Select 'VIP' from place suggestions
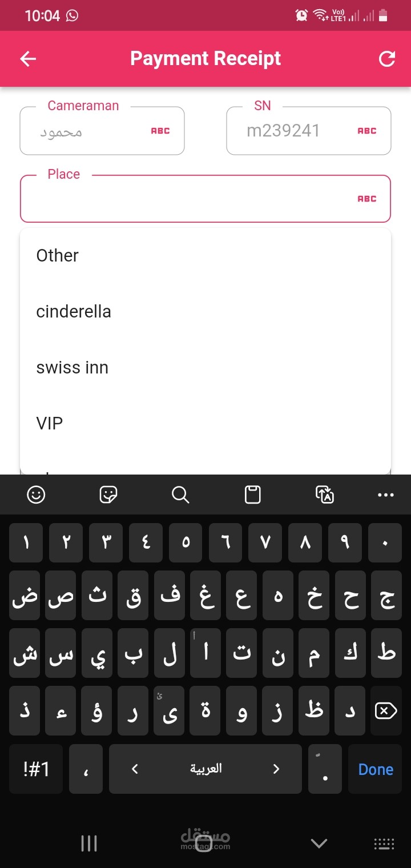The height and width of the screenshot is (868, 411). 50,424
